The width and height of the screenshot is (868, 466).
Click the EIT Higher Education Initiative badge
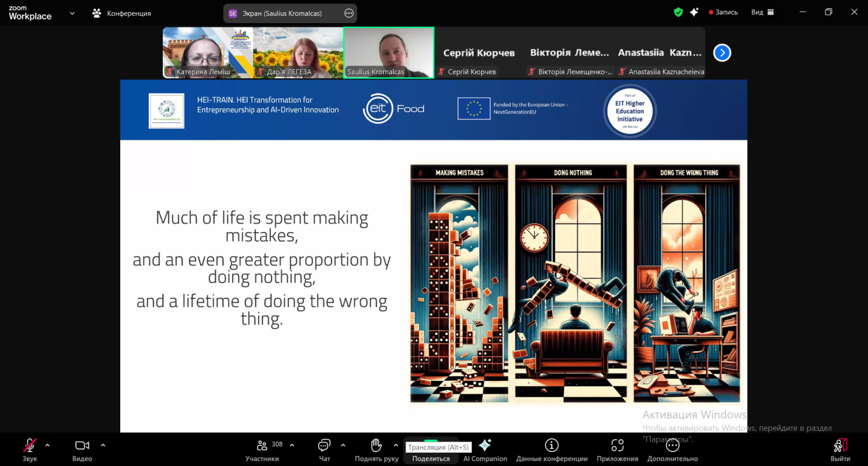point(630,111)
